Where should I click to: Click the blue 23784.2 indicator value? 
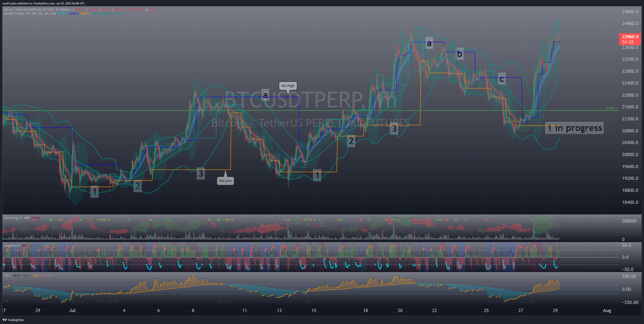tap(74, 14)
